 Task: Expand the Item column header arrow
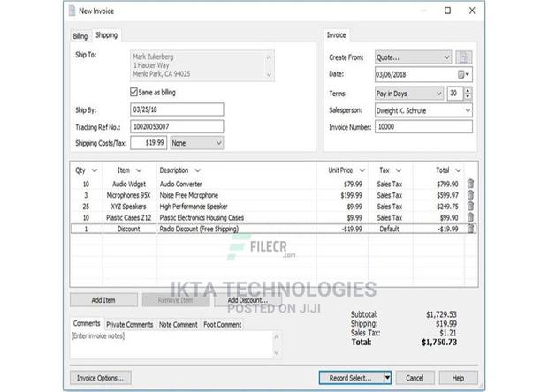click(x=139, y=170)
